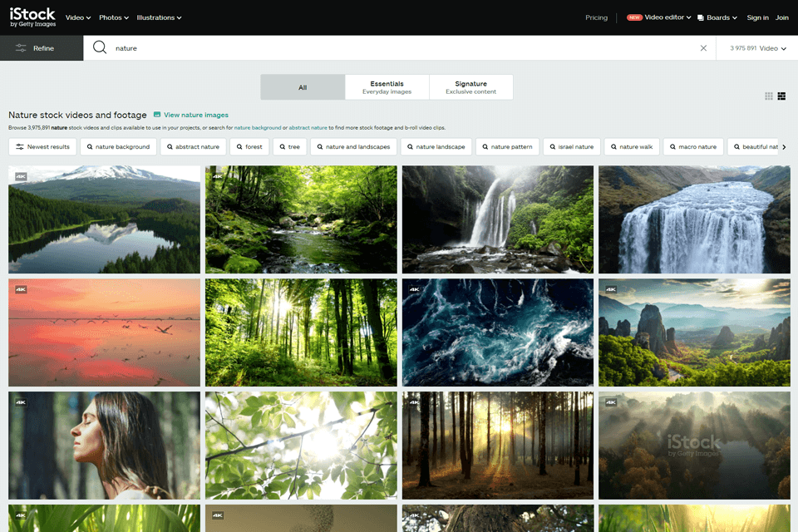Click 4K badge on the mountain lake video
Screen dimensions: 798x532
21,176
